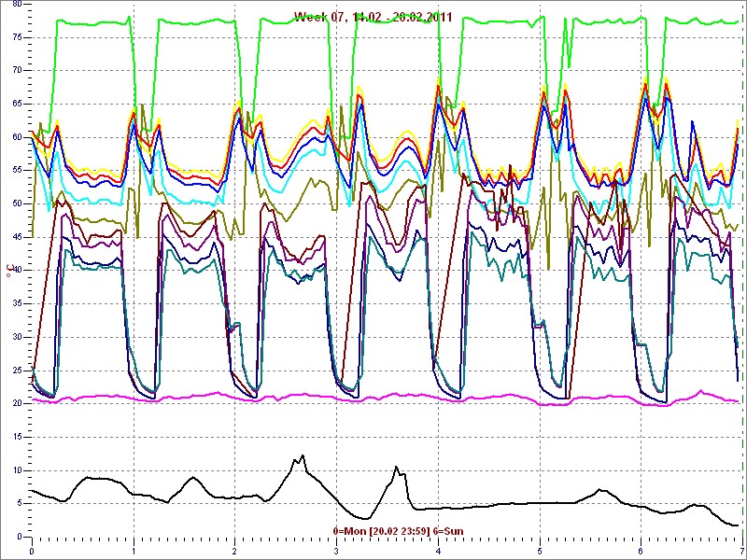Select x-axis day marker "2"
Image resolution: width=747 pixels, height=560 pixels.
(x=234, y=551)
